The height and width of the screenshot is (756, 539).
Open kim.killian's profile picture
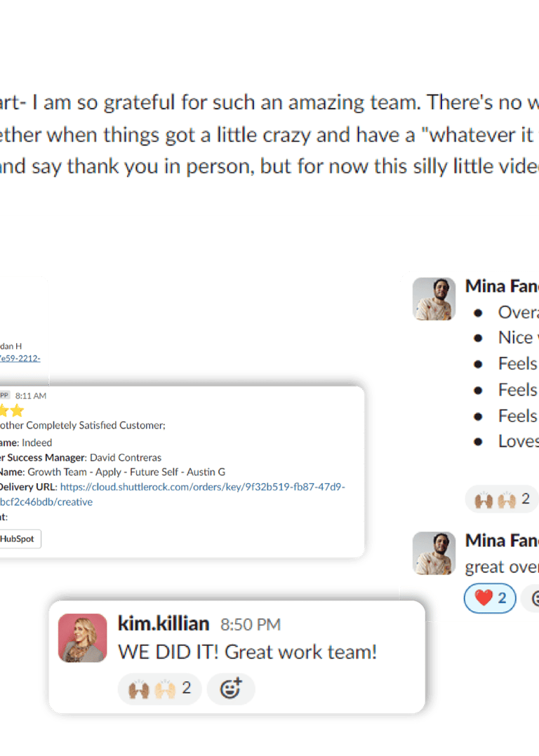(x=83, y=638)
